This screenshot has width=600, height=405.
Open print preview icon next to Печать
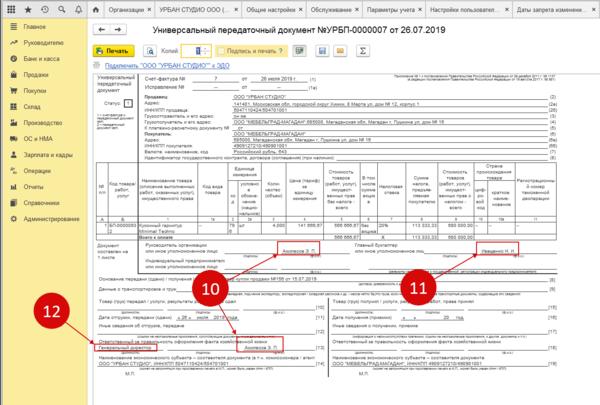(x=150, y=51)
